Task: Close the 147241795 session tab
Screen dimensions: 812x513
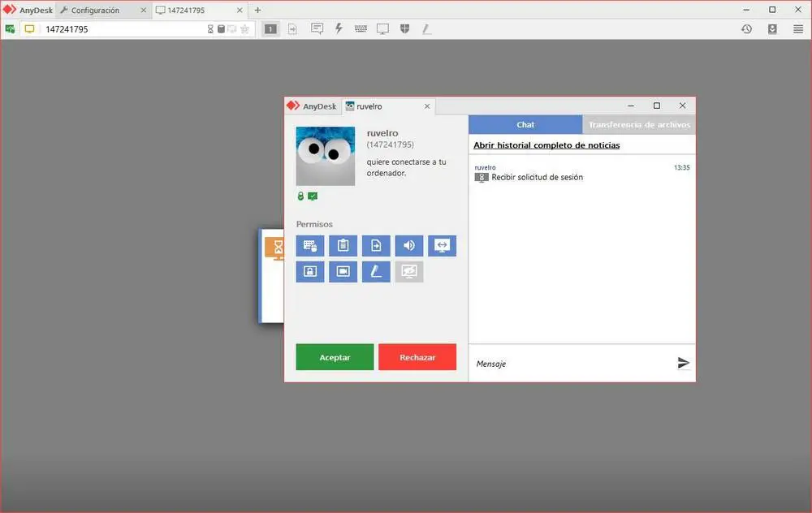Action: pyautogui.click(x=240, y=11)
